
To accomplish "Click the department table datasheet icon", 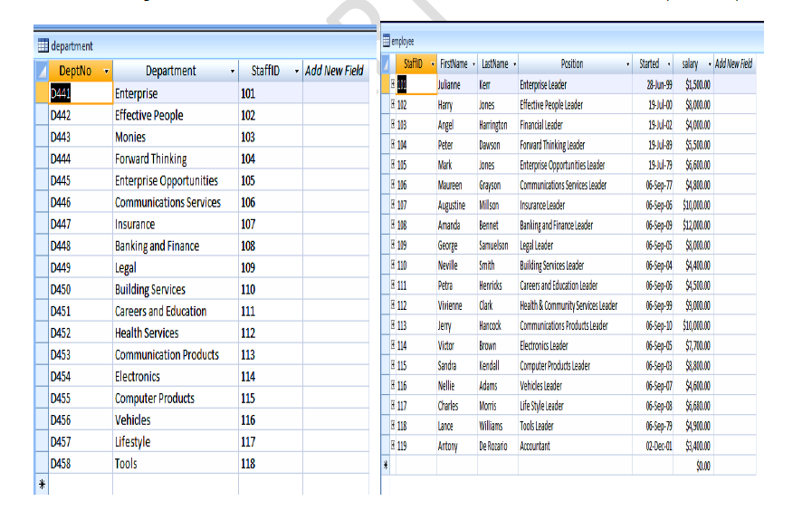I will [43, 46].
